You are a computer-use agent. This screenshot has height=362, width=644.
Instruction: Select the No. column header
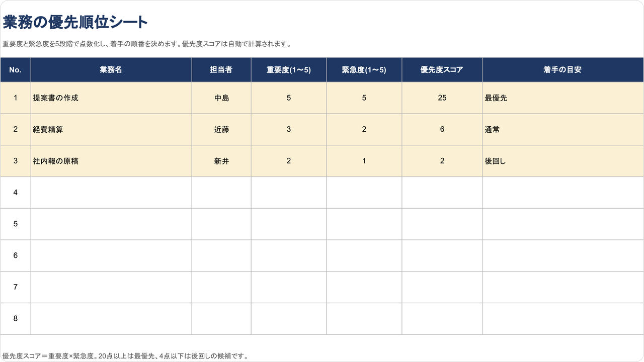[x=16, y=70]
